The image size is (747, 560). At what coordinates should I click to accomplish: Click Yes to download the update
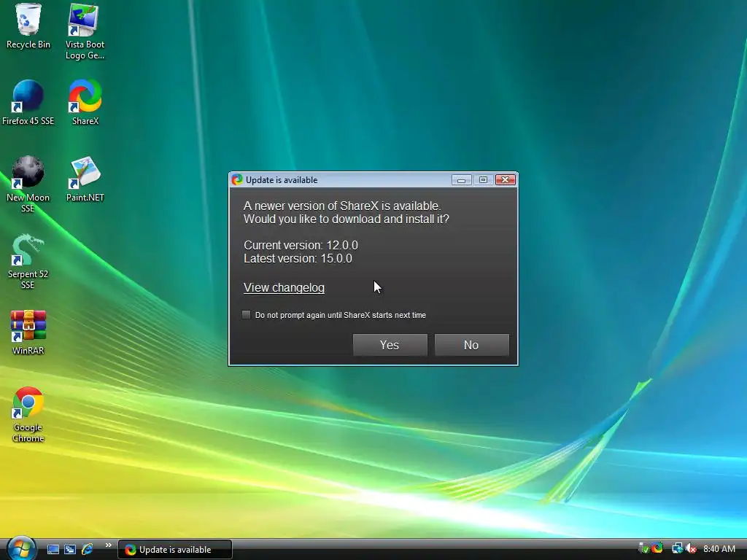[390, 345]
